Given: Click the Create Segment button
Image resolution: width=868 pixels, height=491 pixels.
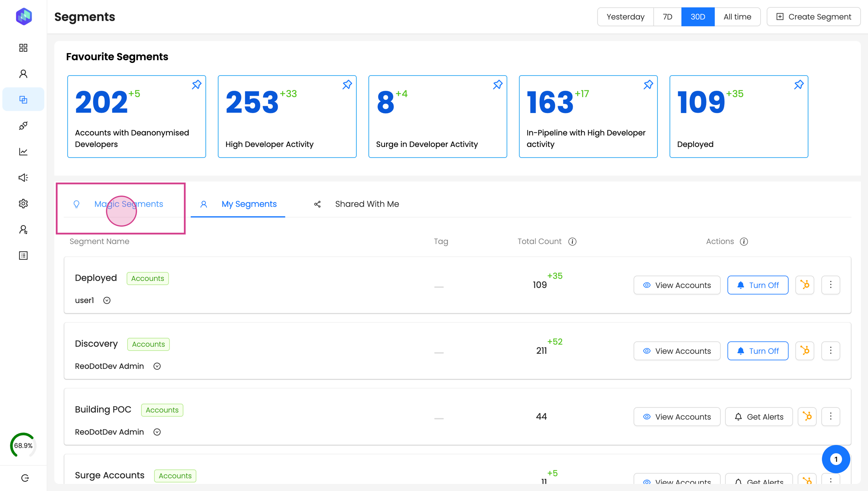Looking at the screenshot, I should [813, 17].
